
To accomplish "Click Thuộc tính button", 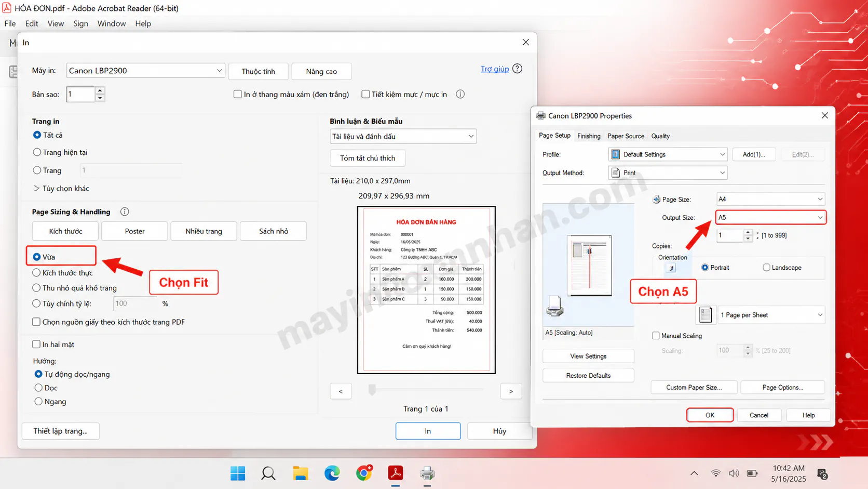I will click(258, 71).
